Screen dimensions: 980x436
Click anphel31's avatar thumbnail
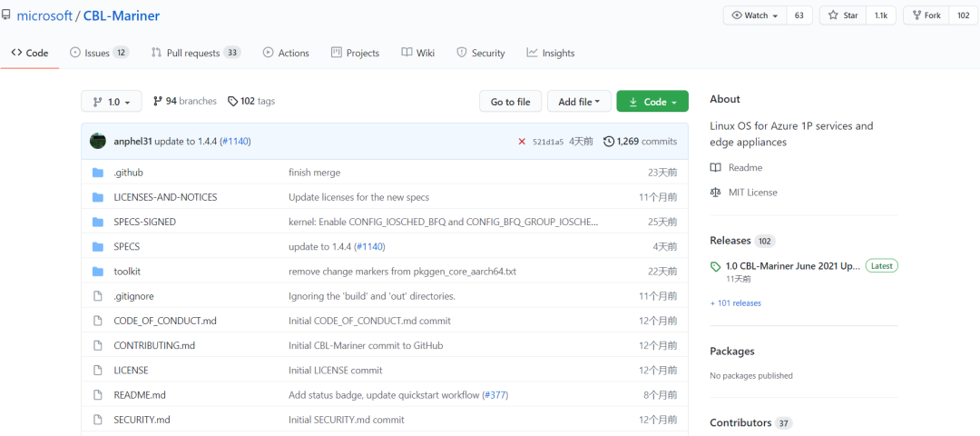tap(98, 141)
